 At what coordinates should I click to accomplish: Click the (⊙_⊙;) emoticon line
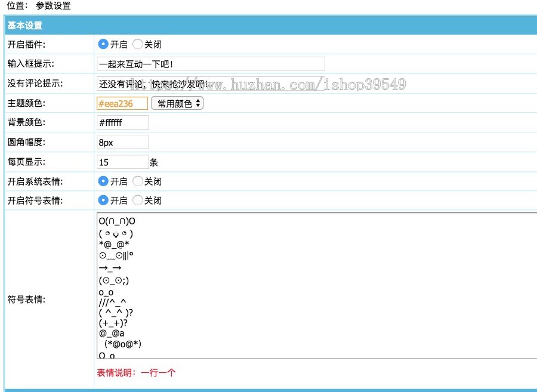point(114,281)
